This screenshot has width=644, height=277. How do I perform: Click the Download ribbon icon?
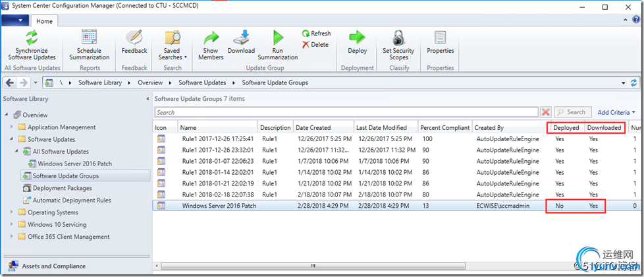[241, 38]
